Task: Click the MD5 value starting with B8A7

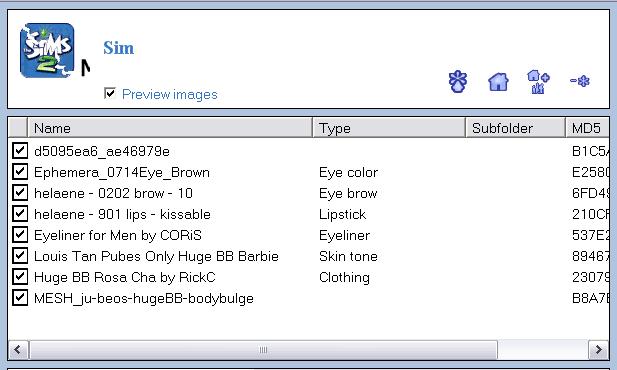Action: coord(590,298)
